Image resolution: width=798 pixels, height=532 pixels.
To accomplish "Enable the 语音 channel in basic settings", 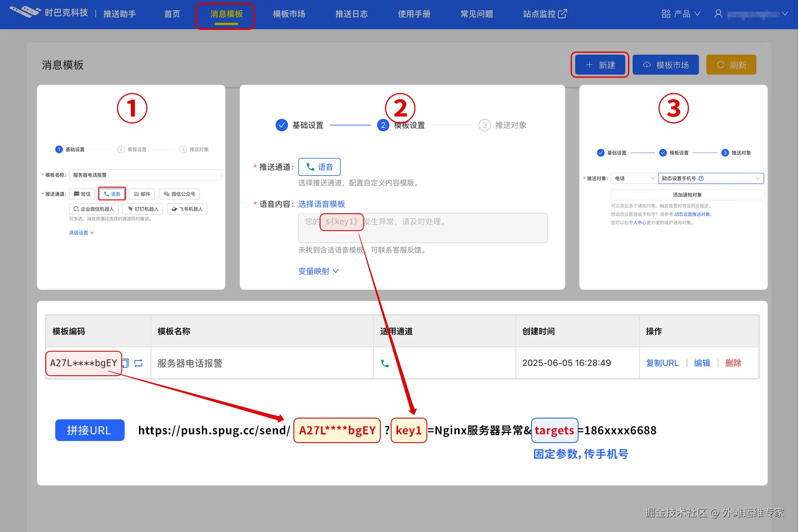I will pos(112,194).
